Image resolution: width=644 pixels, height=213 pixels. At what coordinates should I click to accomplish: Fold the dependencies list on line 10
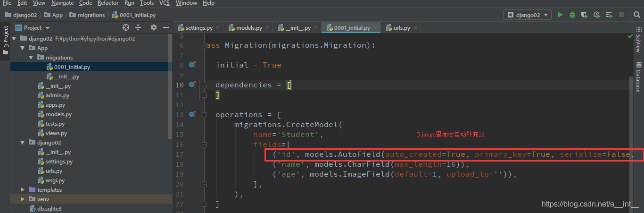point(204,85)
